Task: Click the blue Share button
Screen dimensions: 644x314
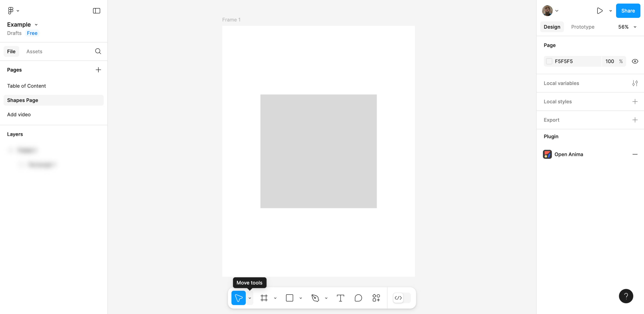Action: pos(628,11)
